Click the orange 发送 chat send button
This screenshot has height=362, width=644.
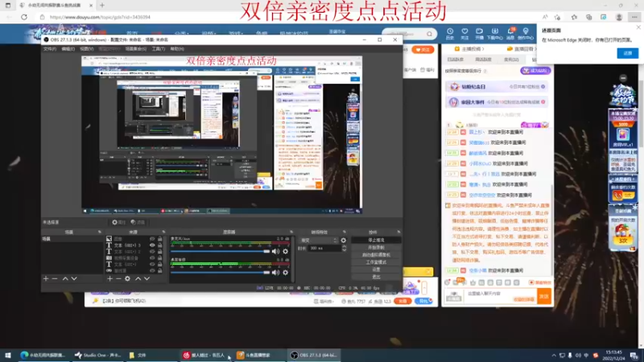(544, 296)
